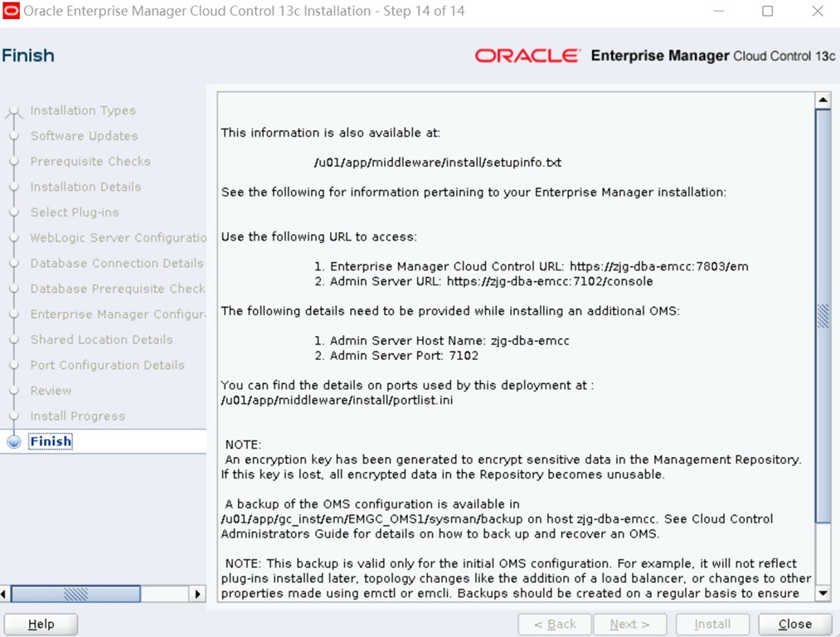
Task: Click the disabled Next button
Action: point(630,624)
